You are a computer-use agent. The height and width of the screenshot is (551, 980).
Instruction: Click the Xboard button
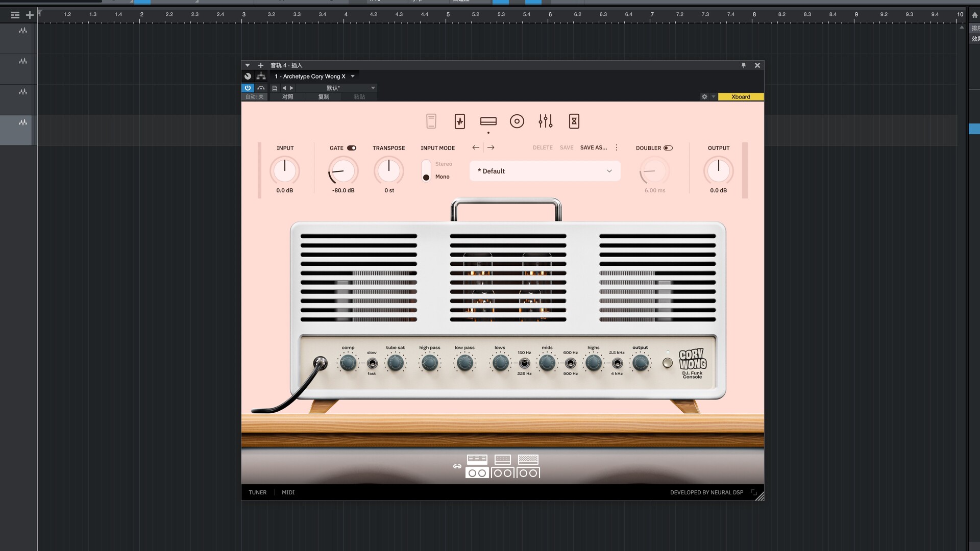click(740, 97)
